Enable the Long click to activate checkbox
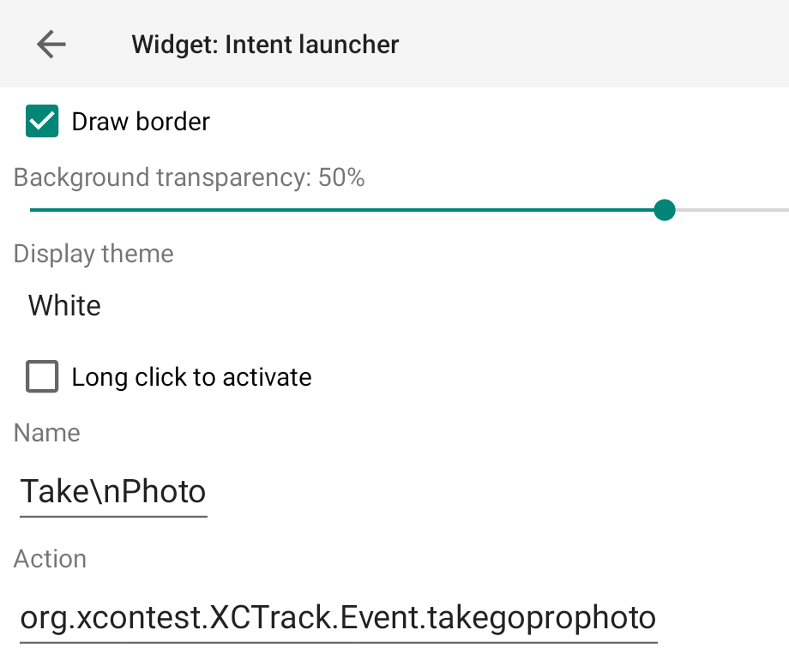 coord(42,376)
